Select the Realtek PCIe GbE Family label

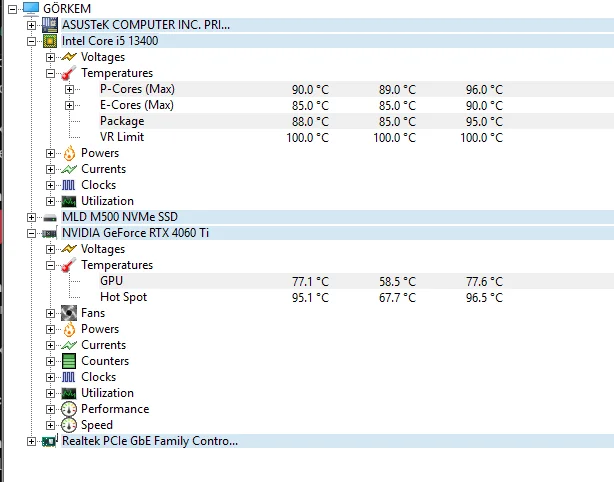tap(150, 441)
